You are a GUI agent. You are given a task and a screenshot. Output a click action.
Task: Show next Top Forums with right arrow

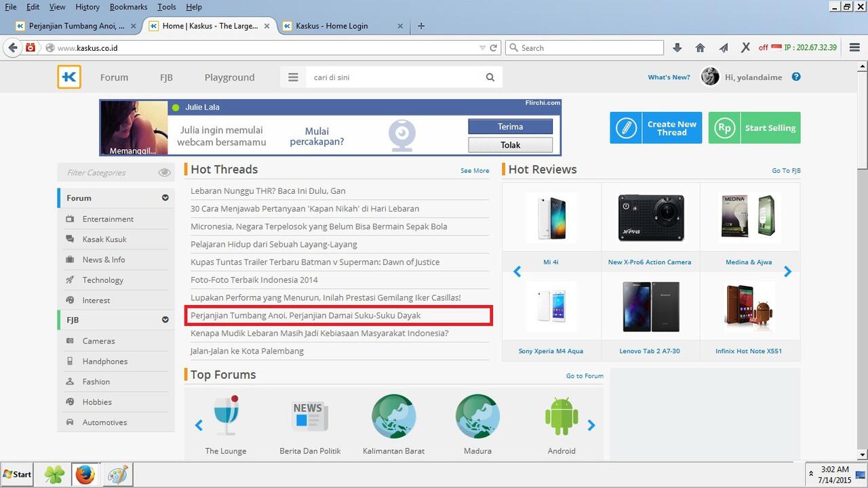(x=591, y=426)
